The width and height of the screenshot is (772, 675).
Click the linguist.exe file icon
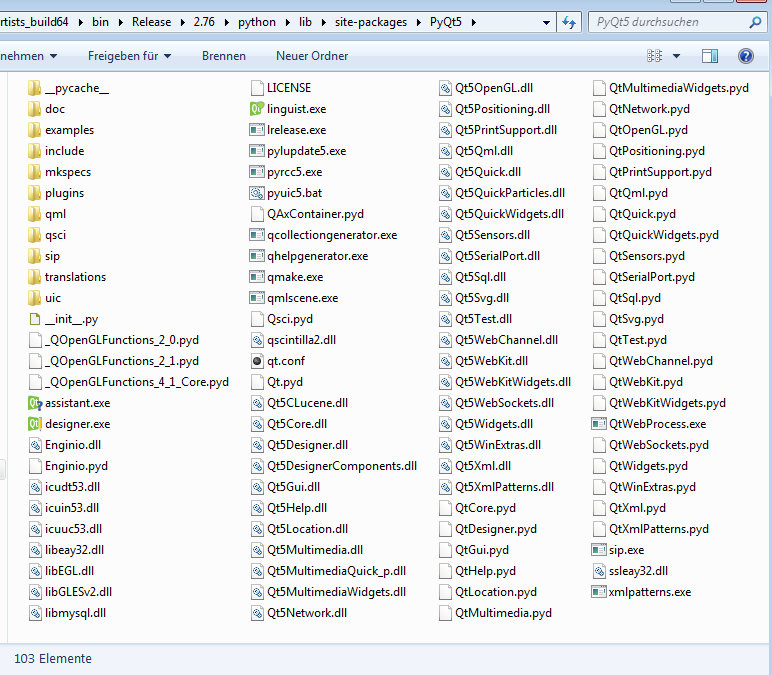click(x=258, y=109)
